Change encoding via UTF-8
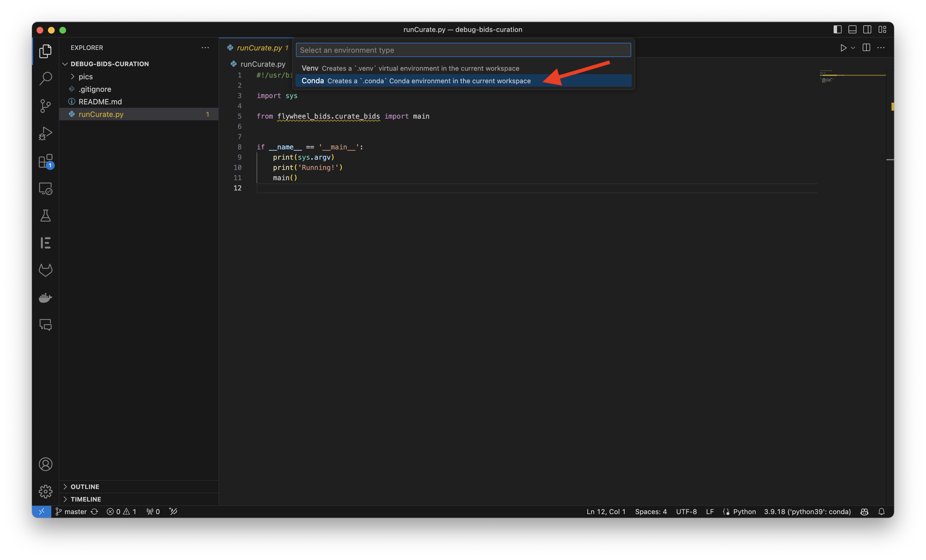This screenshot has width=926, height=560. 686,512
